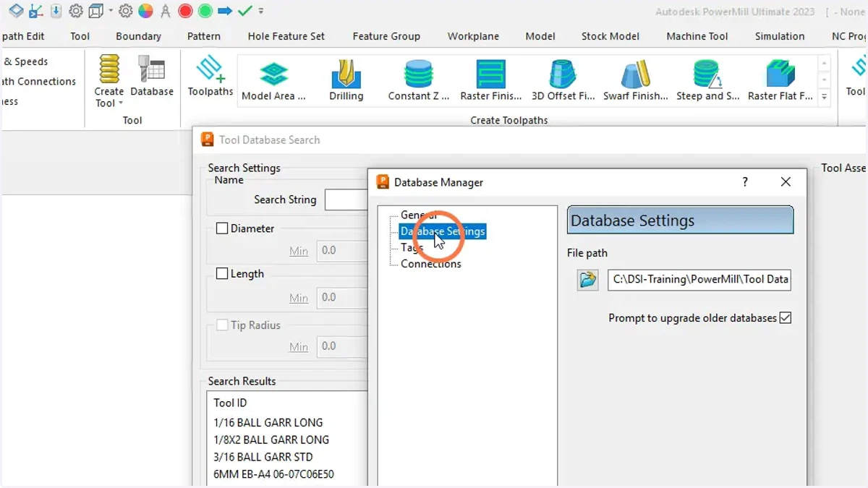This screenshot has width=868, height=488.
Task: Click the green checkmark icon
Action: pos(245,11)
